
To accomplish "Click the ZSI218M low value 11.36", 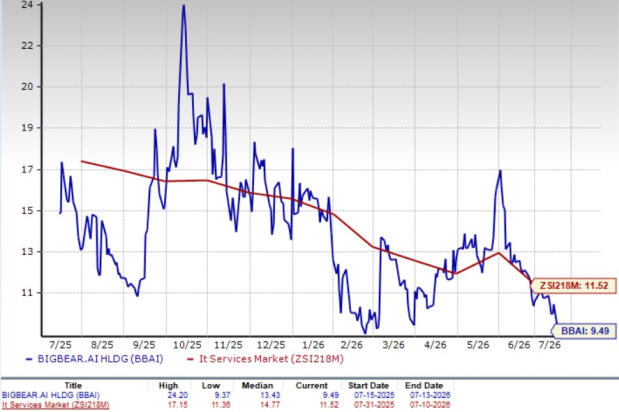I will pyautogui.click(x=220, y=405).
